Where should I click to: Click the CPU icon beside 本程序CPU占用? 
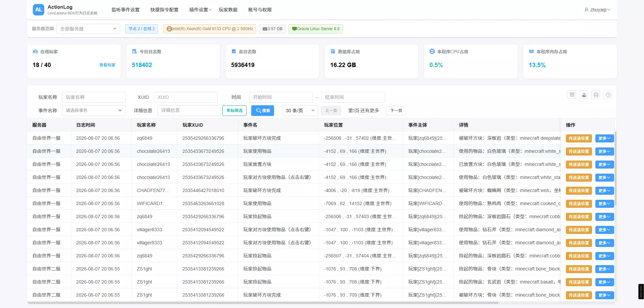click(432, 52)
